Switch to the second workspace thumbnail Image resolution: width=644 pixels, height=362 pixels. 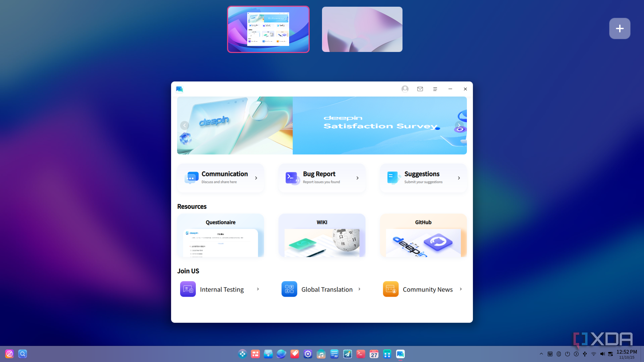tap(362, 29)
